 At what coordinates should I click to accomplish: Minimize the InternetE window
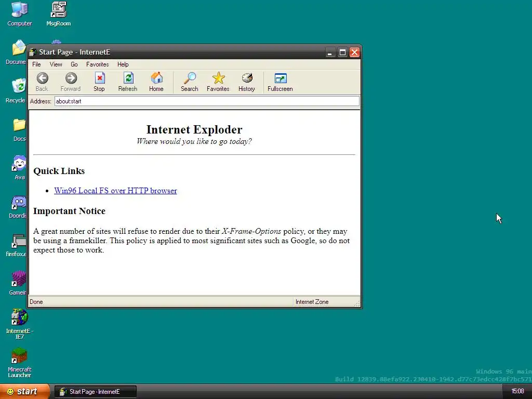click(329, 52)
